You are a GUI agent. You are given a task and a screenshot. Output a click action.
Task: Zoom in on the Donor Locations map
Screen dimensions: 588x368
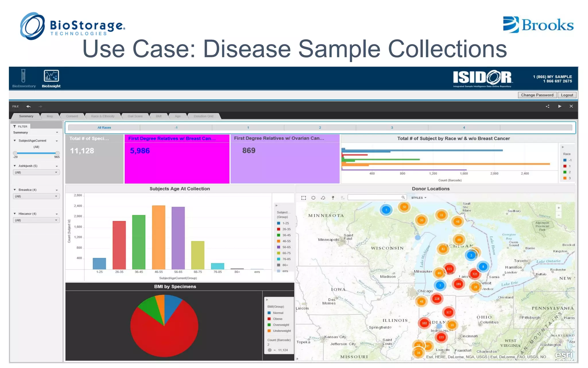(559, 208)
